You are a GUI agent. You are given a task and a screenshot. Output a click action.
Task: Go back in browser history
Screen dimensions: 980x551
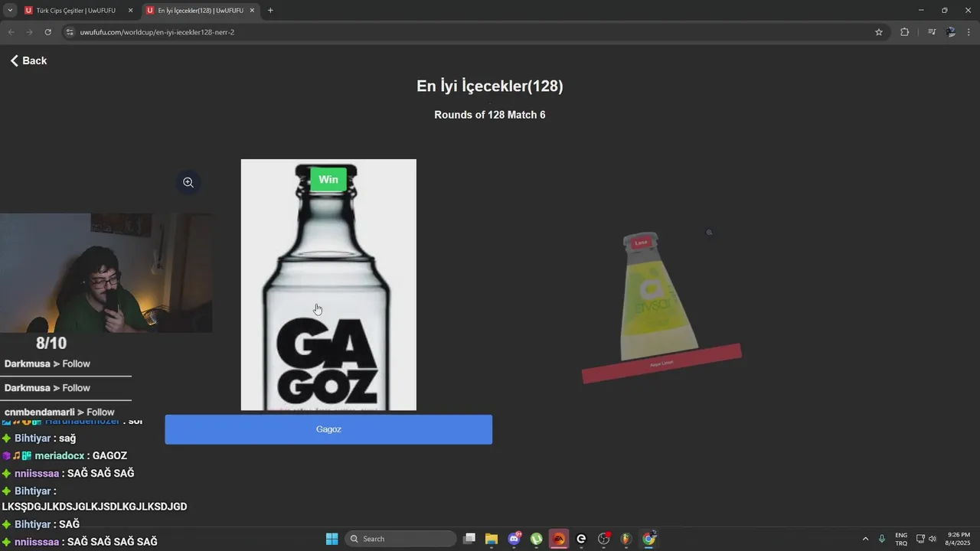[x=11, y=32]
